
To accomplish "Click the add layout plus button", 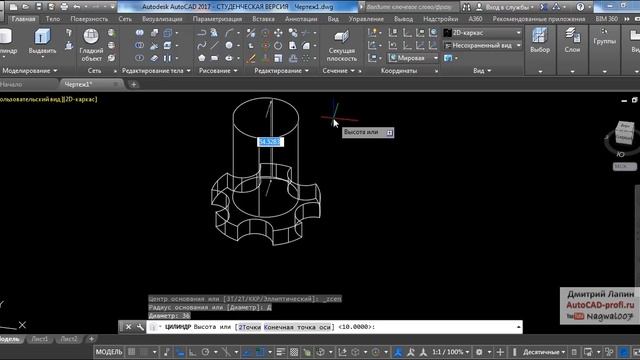I will tap(91, 339).
